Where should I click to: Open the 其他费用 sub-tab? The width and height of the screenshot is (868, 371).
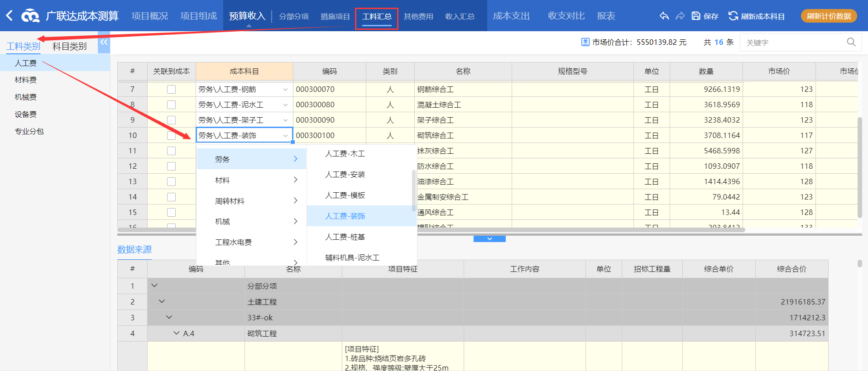pos(418,16)
